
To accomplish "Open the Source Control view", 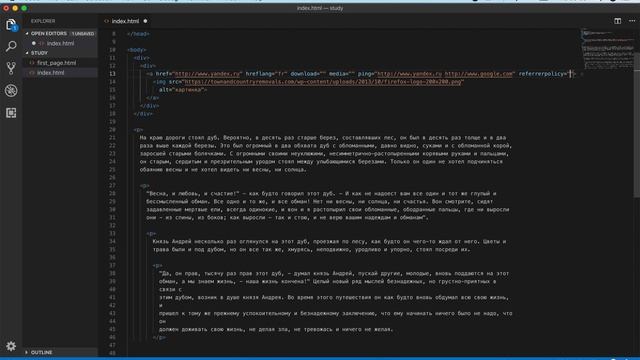I will pos(11,68).
